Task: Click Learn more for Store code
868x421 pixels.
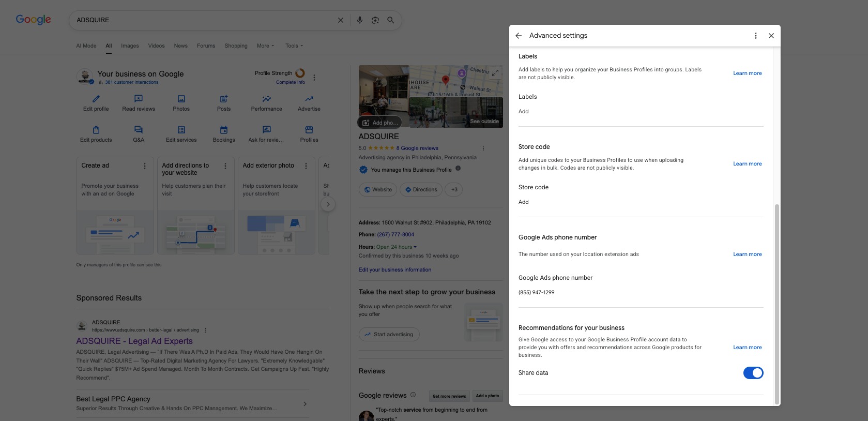Action: [x=748, y=164]
